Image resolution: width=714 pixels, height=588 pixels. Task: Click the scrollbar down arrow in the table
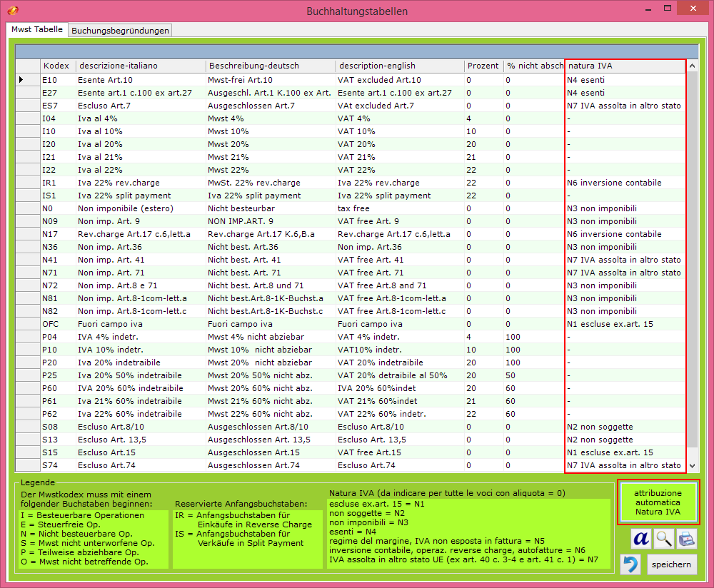point(690,465)
